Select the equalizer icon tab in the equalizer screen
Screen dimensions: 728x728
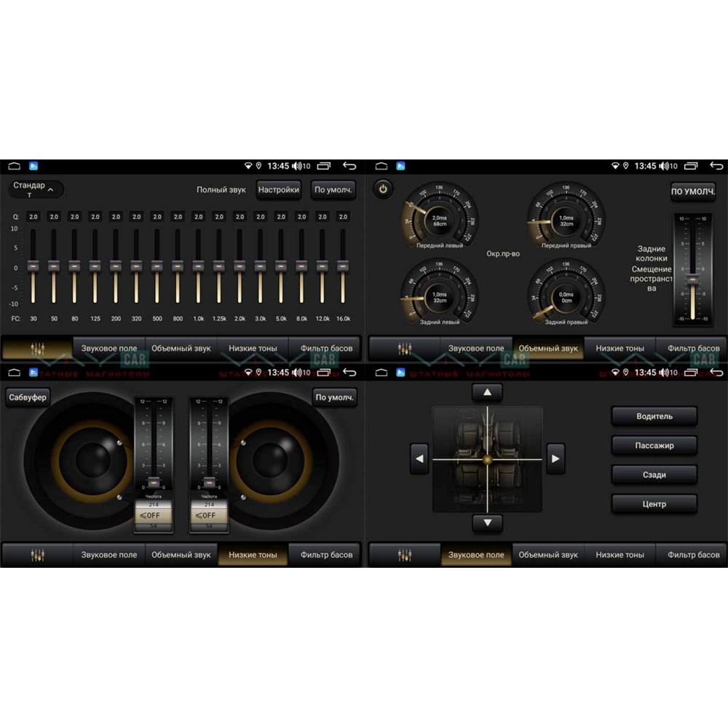(38, 348)
